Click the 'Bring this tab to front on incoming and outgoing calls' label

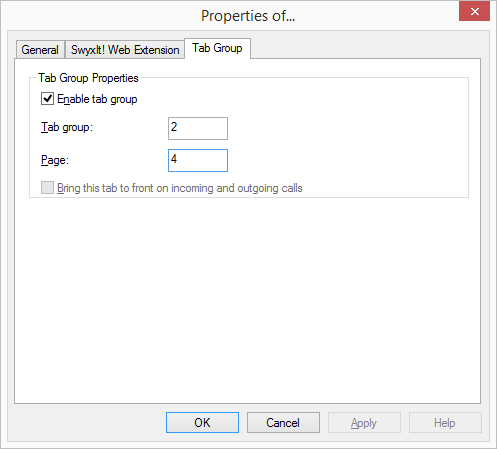(x=180, y=188)
